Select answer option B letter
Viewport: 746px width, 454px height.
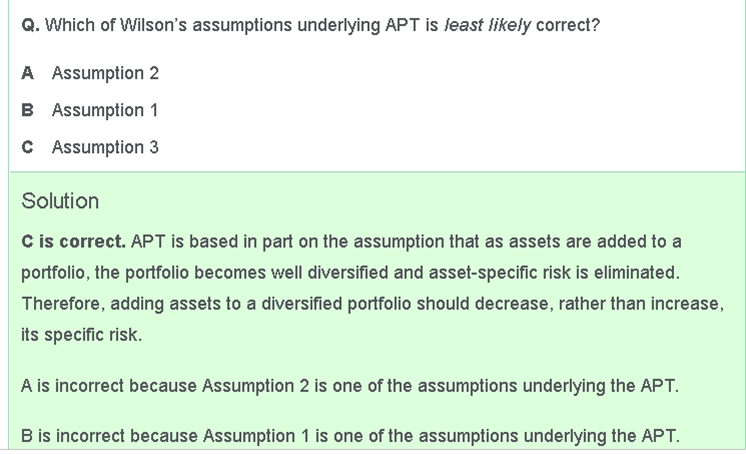(27, 110)
